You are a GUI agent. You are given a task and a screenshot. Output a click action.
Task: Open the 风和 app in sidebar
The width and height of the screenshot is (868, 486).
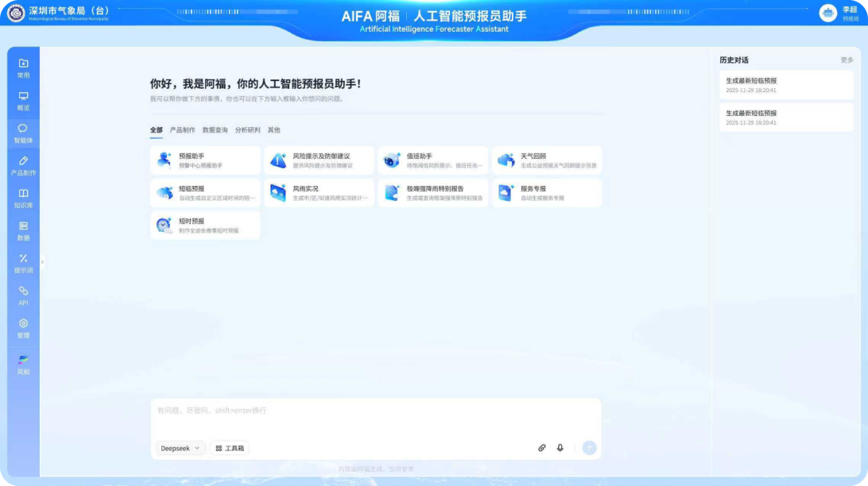click(x=23, y=361)
